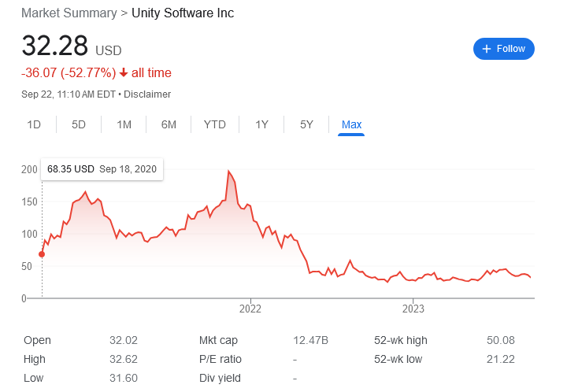The image size is (567, 392).
Task: Switch to the 5D range tab
Action: pyautogui.click(x=79, y=124)
